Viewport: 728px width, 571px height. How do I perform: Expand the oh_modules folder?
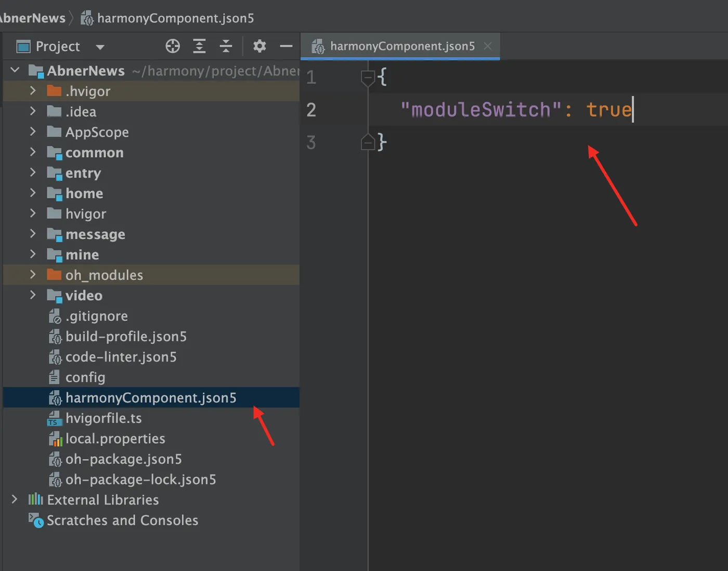(33, 274)
